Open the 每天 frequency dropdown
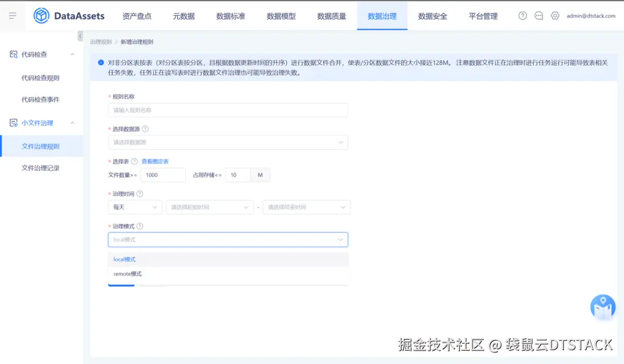This screenshot has height=364, width=624. 135,207
